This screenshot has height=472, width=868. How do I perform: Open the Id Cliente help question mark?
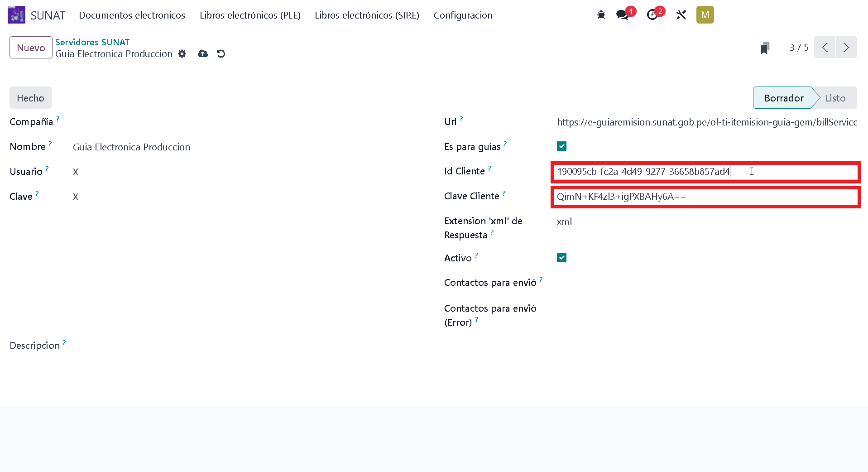[x=489, y=168]
